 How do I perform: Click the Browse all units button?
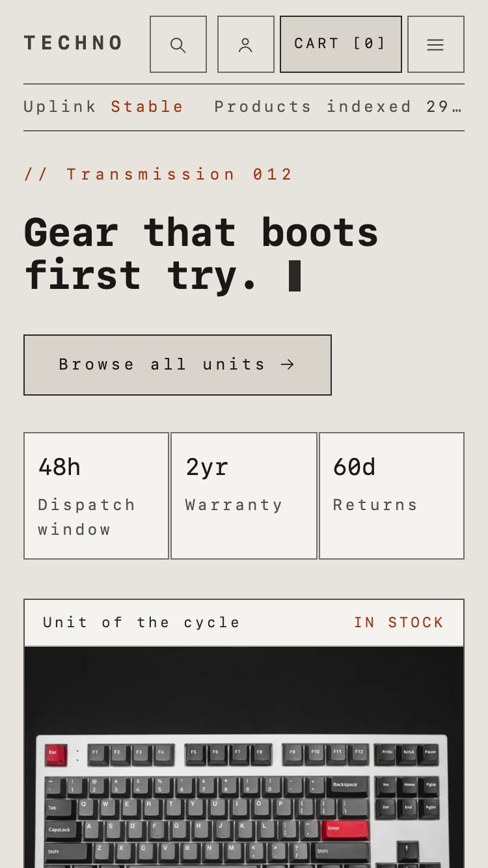click(178, 365)
